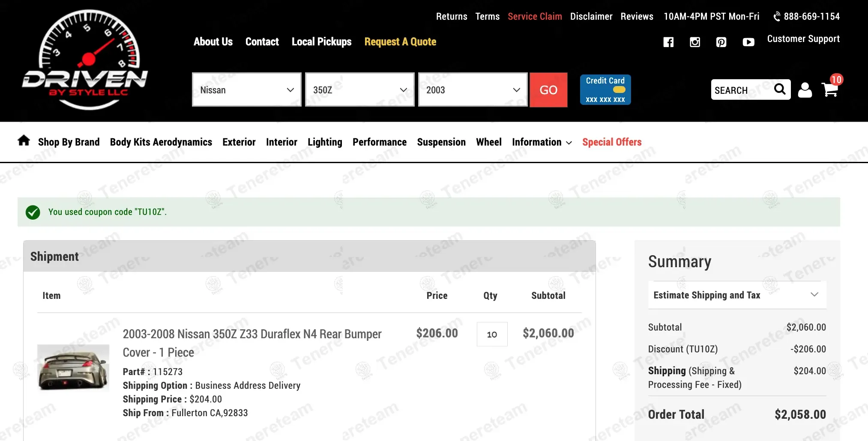Open Special Offers link
Screen dimensions: 868x441
(x=612, y=142)
